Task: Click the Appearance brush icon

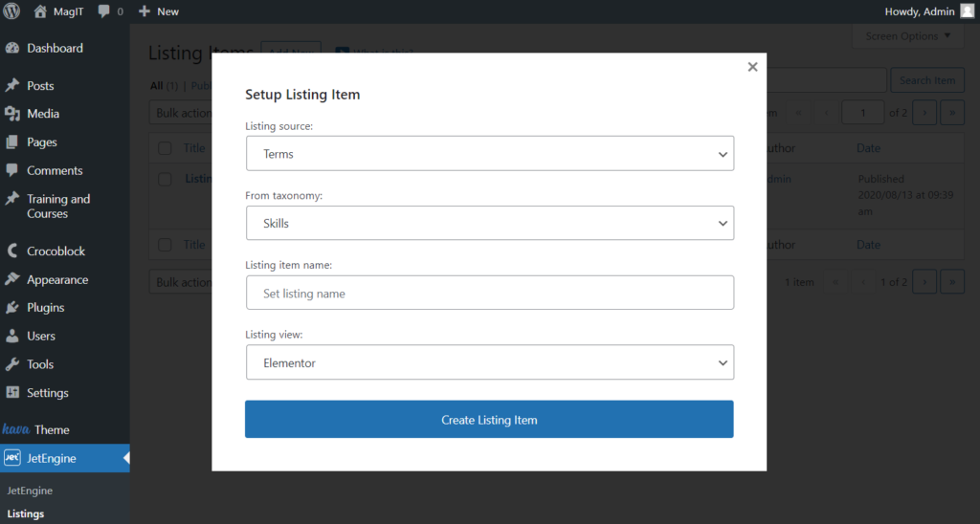Action: (11, 279)
